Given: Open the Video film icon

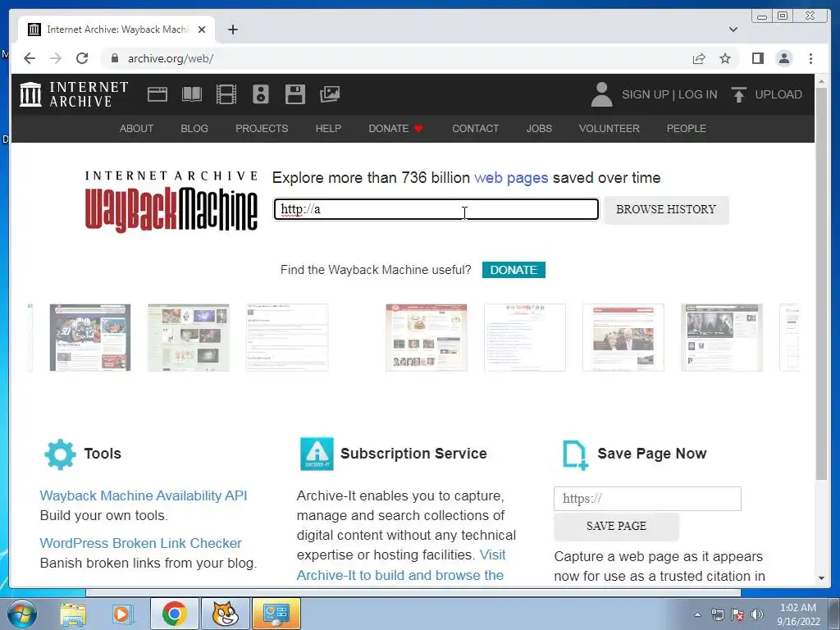Looking at the screenshot, I should [x=226, y=94].
